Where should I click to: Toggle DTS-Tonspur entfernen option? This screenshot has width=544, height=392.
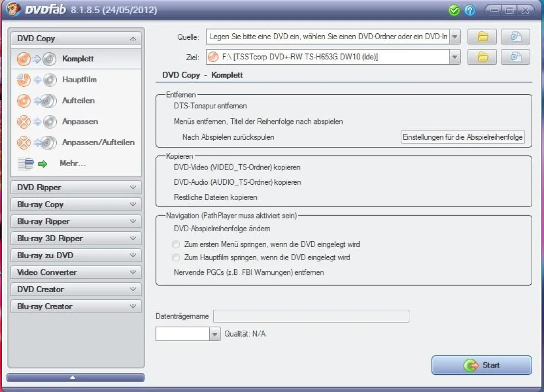210,106
